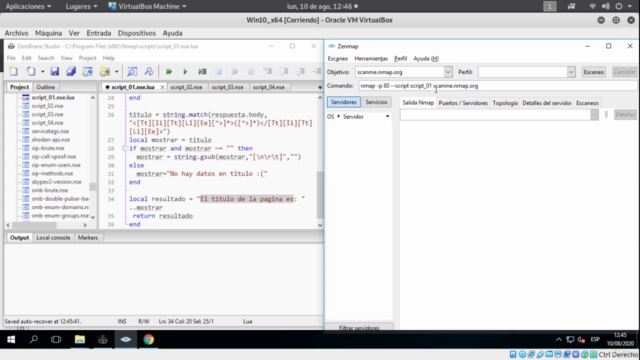
Task: Switch to the script_03.nse editor tab
Action: point(227,87)
